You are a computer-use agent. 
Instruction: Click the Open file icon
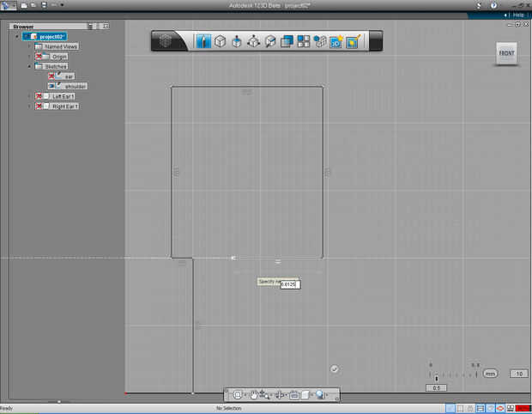(33, 5)
